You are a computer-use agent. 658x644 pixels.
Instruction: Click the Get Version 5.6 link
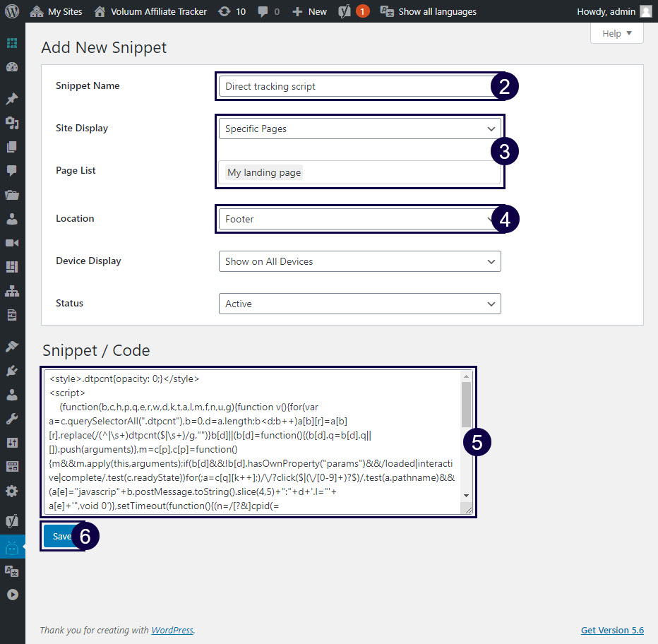click(x=612, y=630)
